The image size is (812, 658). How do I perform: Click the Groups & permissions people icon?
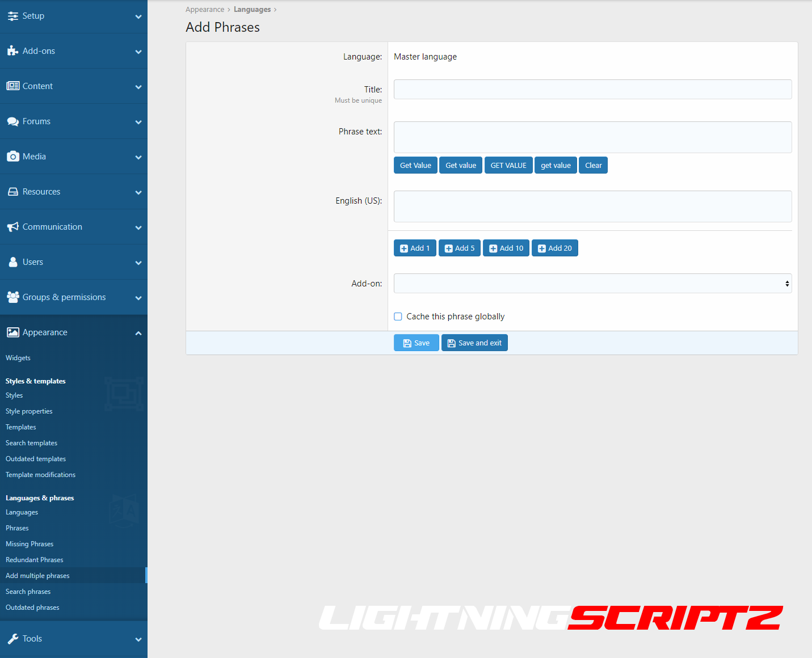tap(12, 297)
